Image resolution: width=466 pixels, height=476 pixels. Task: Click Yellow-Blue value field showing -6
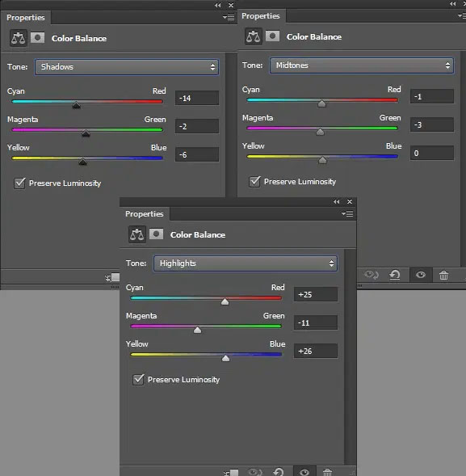coord(197,155)
